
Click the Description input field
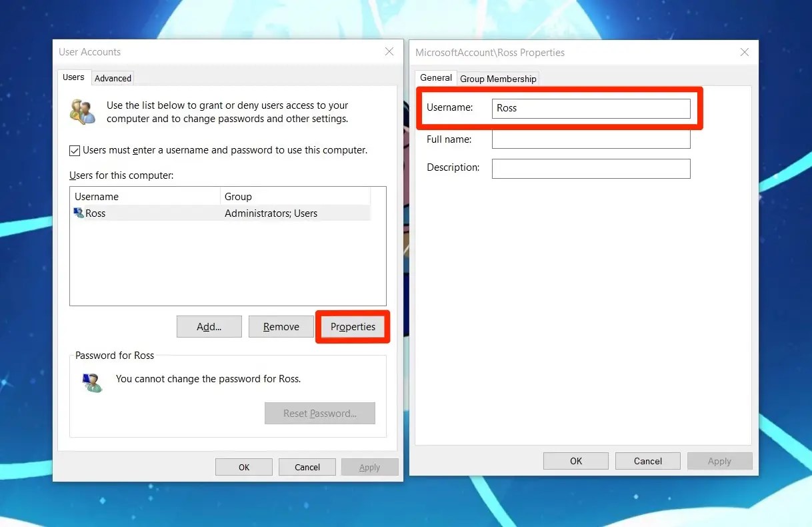(x=591, y=168)
